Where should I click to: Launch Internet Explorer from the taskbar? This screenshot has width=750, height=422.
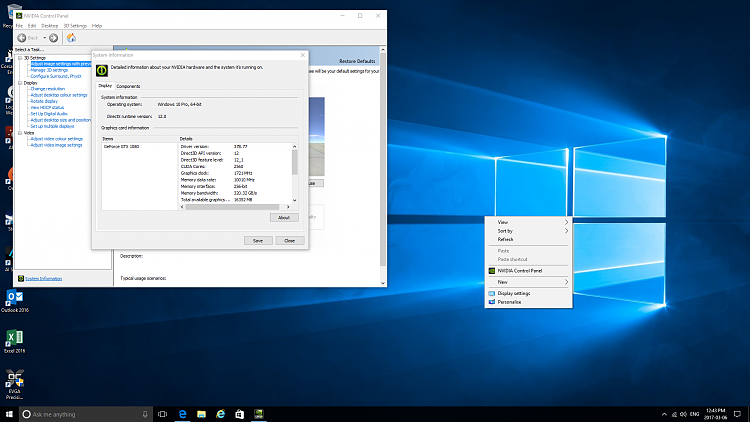coord(221,414)
